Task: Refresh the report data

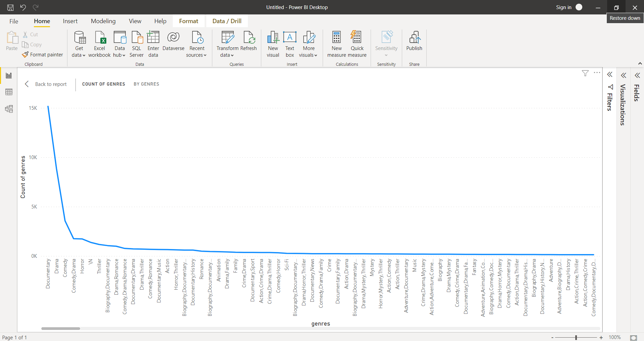Action: click(x=249, y=42)
